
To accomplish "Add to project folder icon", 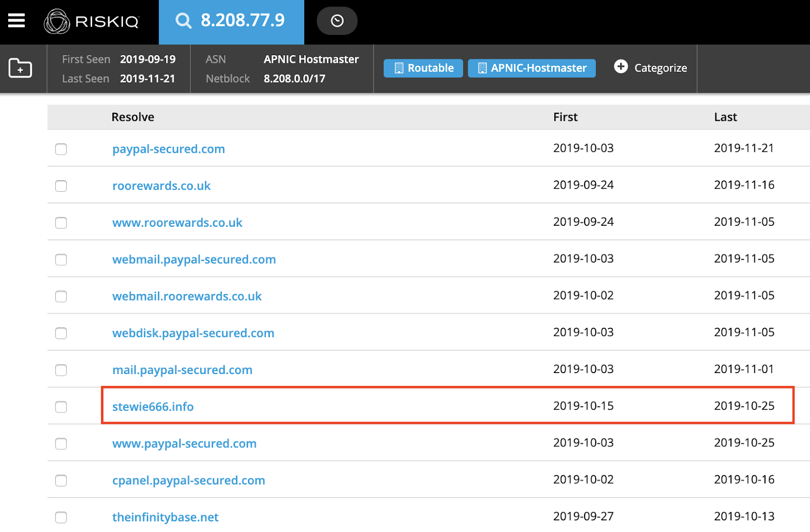I will click(20, 68).
